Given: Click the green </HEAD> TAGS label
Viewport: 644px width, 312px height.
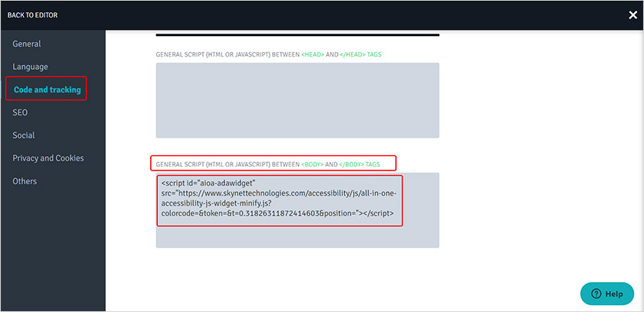Looking at the screenshot, I should [360, 54].
